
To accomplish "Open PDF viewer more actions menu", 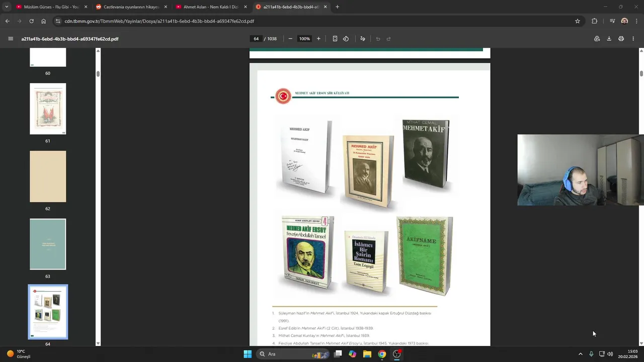I will (x=633, y=39).
